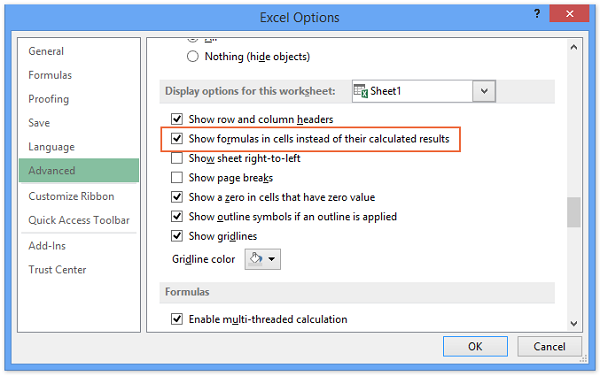Select the Trust Center category
Screen dimensions: 600x376
(x=57, y=270)
